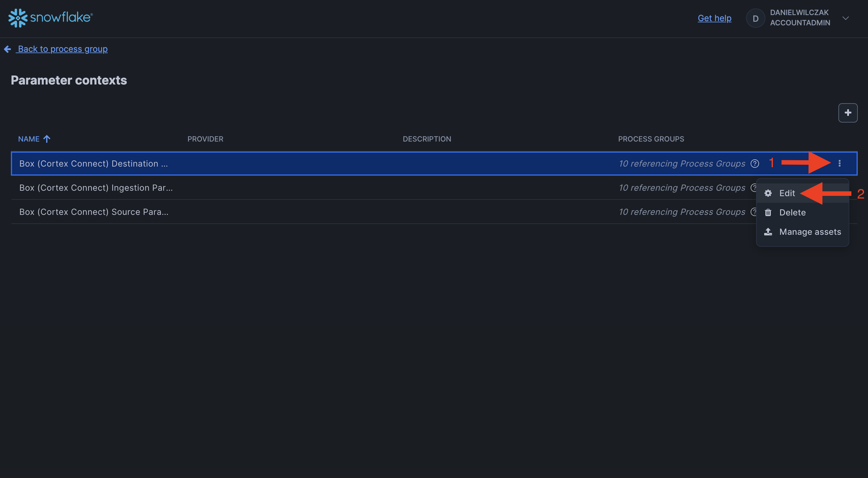Viewport: 868px width, 478px height.
Task: Open the three-dot menu on Destination row
Action: pos(839,163)
